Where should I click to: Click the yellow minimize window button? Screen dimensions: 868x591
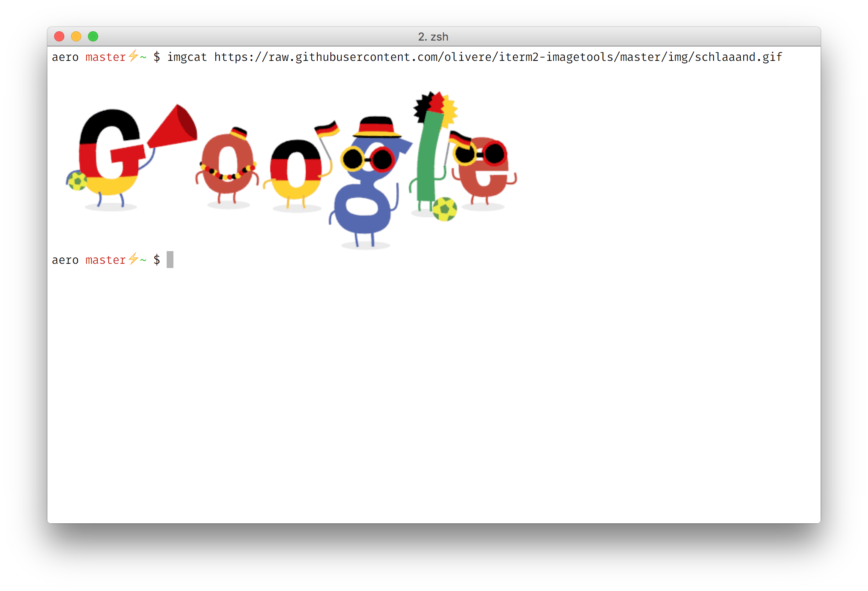[76, 36]
